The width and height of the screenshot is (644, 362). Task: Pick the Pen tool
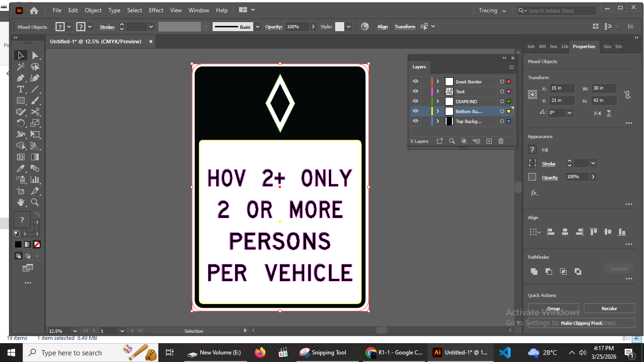click(x=21, y=78)
